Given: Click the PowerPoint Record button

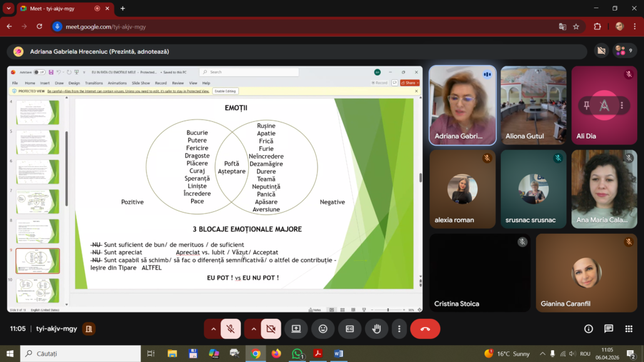Looking at the screenshot, I should tap(380, 83).
